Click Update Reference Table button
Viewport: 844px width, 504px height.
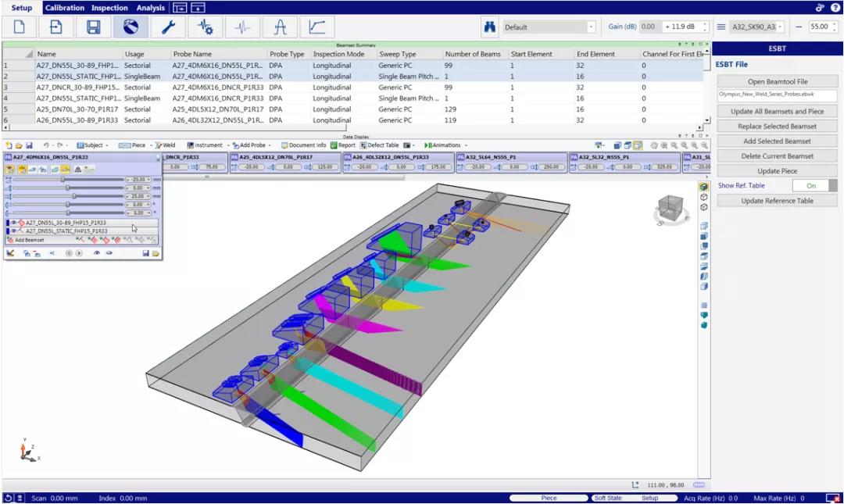[778, 200]
